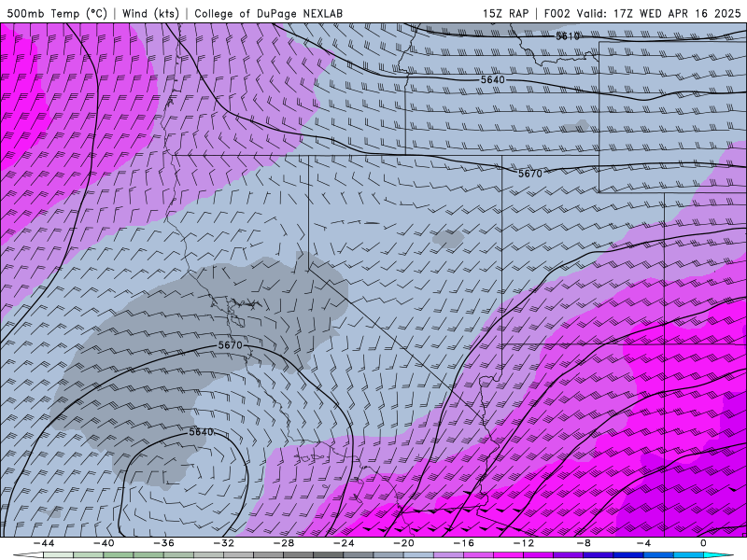Click "College of DuPage NEXLAB" credit text
Viewport: 747px width, 560px height.
[268, 13]
